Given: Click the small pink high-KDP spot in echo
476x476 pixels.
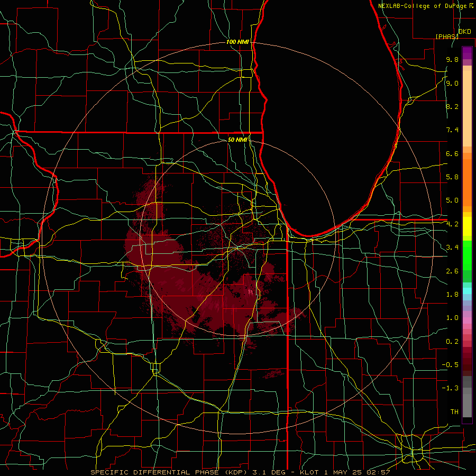Looking at the screenshot, I should [251, 292].
